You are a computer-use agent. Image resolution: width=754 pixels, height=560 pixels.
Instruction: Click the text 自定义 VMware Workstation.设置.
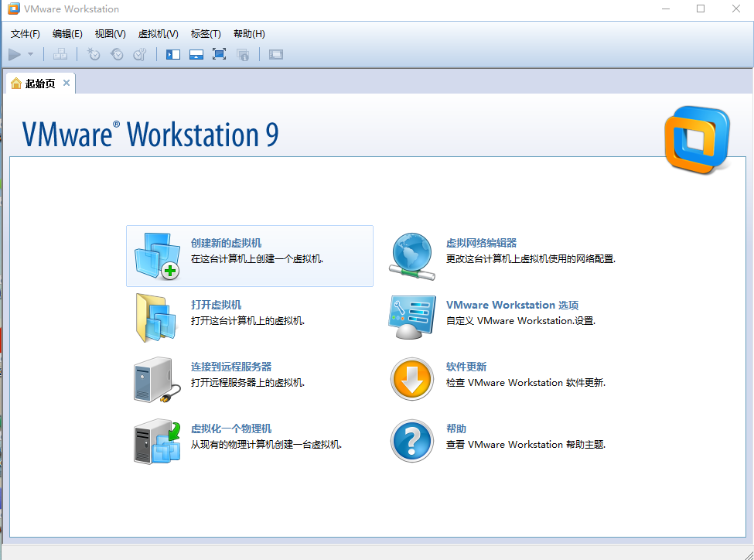coord(520,320)
